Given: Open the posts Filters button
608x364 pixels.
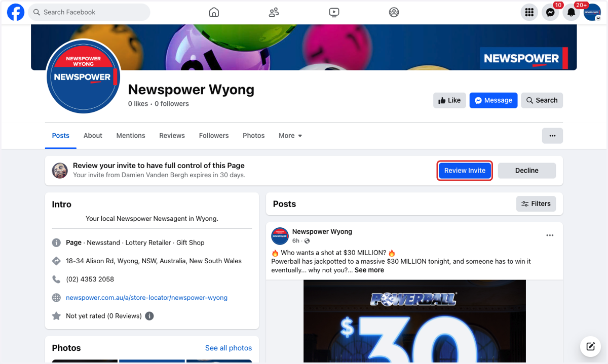Looking at the screenshot, I should [x=536, y=204].
